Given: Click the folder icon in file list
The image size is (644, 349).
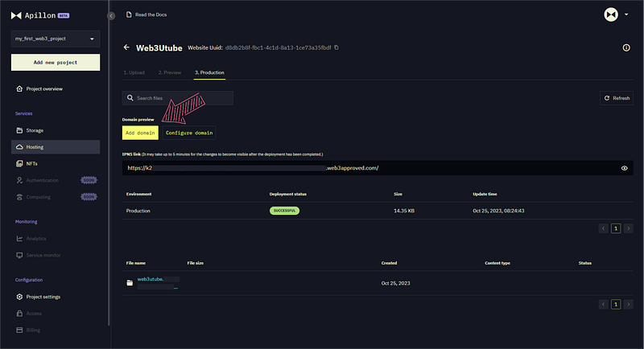Looking at the screenshot, I should [130, 283].
